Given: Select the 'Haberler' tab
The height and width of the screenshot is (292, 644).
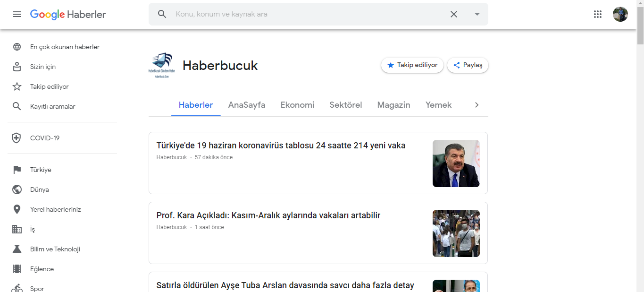Looking at the screenshot, I should coord(196,105).
